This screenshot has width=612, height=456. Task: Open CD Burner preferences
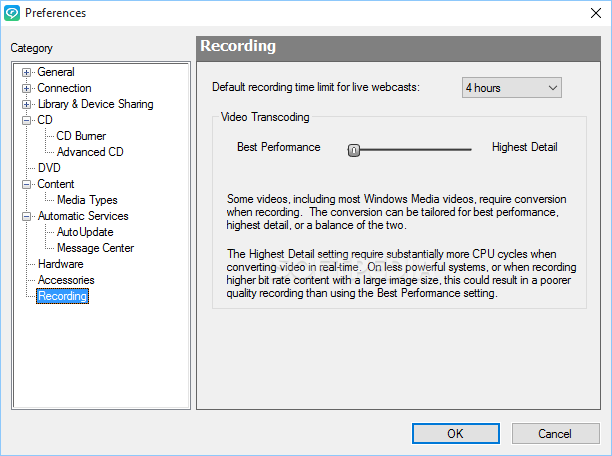click(x=81, y=136)
